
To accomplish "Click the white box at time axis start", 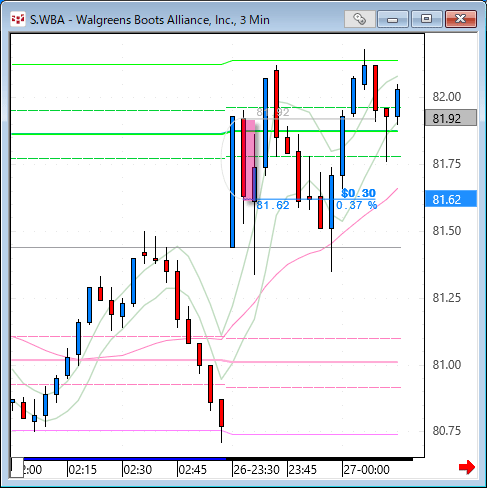I will [x=17, y=468].
